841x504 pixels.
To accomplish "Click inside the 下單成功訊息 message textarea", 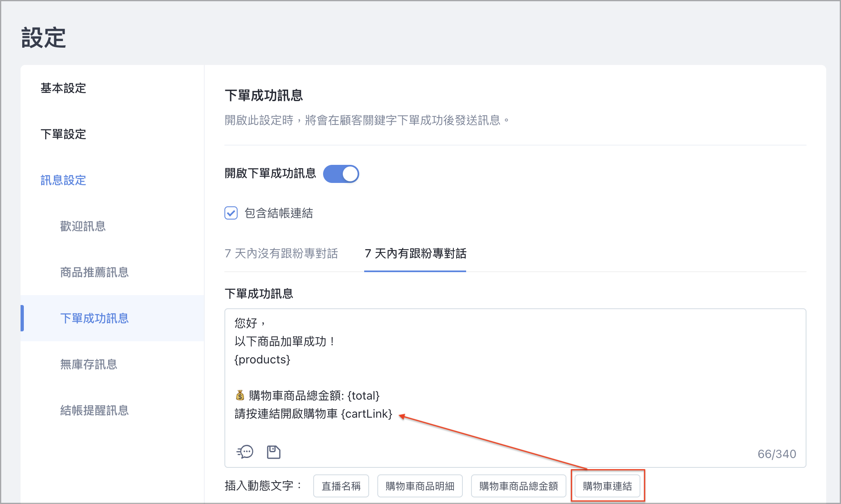I will [x=515, y=388].
